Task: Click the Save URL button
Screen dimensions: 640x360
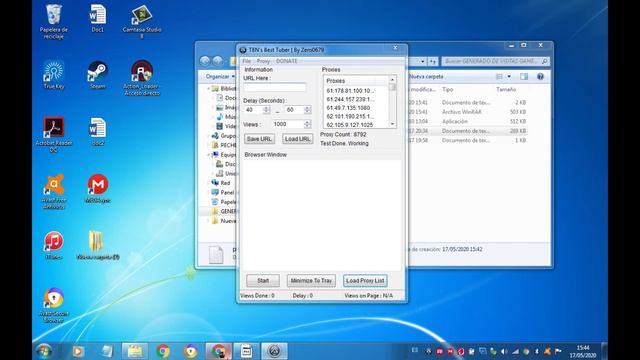Action: click(259, 139)
